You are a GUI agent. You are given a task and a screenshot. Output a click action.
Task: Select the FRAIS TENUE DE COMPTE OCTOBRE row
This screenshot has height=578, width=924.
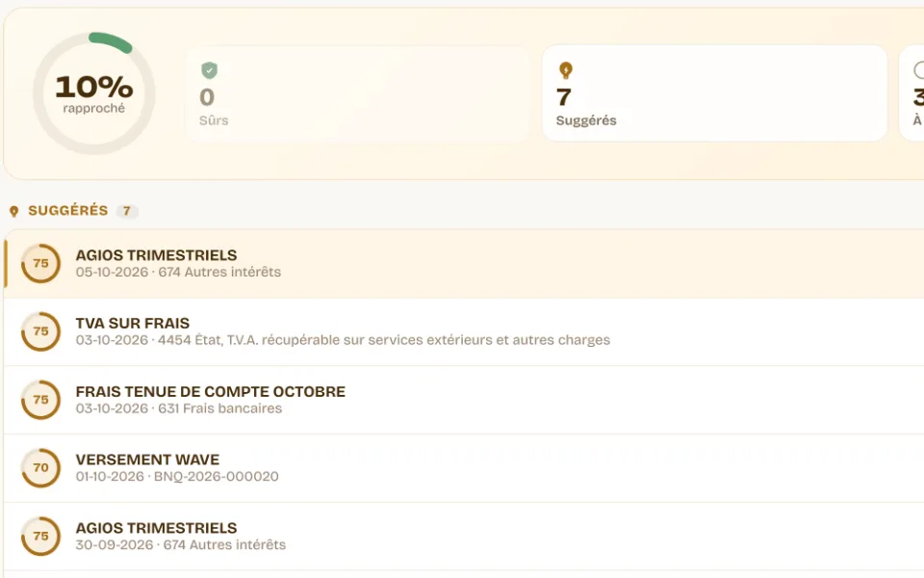[464, 400]
